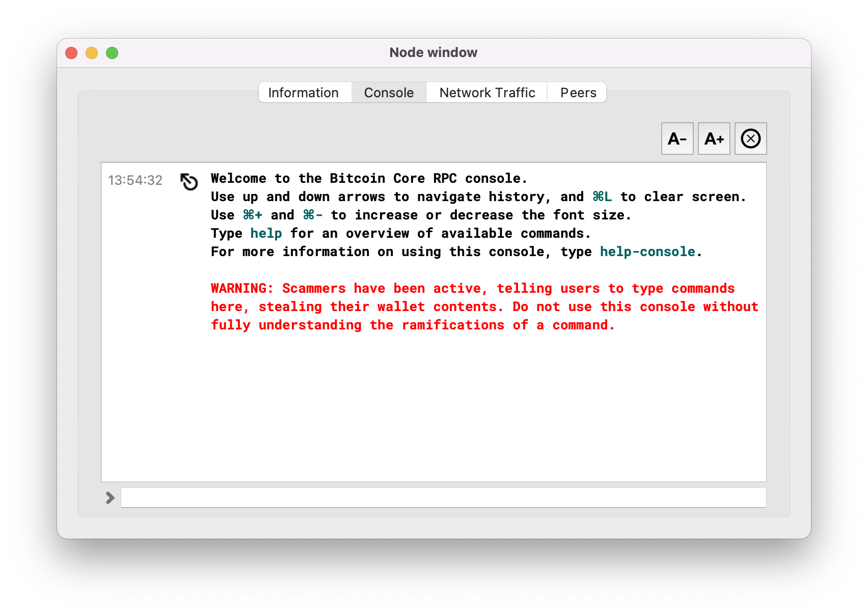Minimize the Node window with the yellow button
The image size is (868, 614).
click(x=92, y=53)
